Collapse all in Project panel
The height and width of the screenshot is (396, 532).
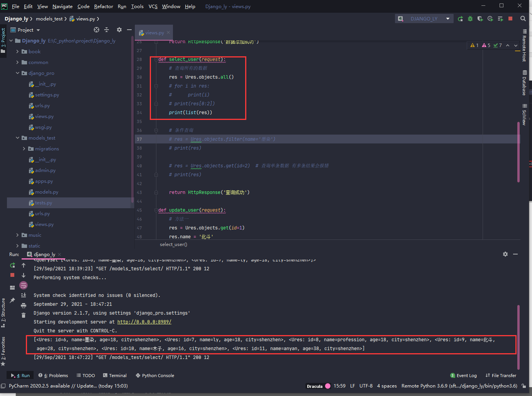(x=107, y=30)
